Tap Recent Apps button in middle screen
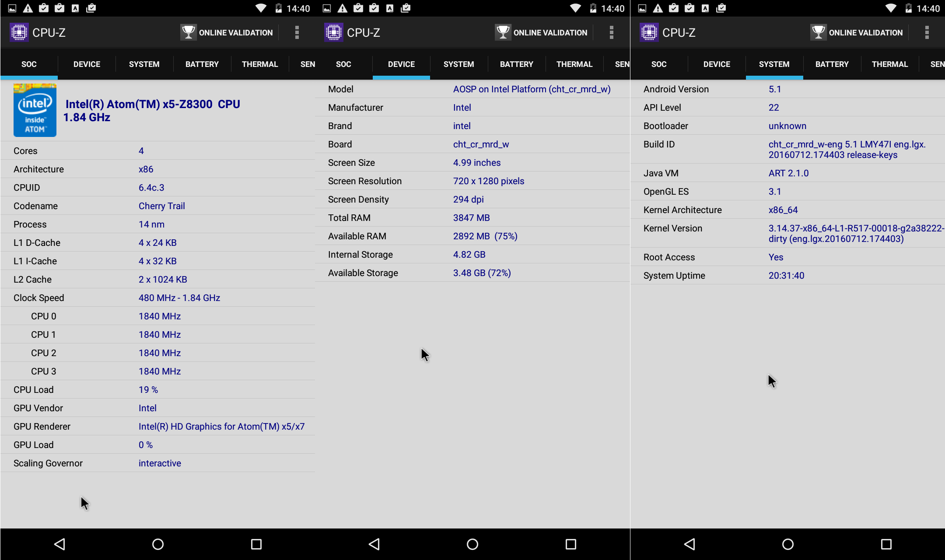This screenshot has width=945, height=560. pyautogui.click(x=571, y=544)
